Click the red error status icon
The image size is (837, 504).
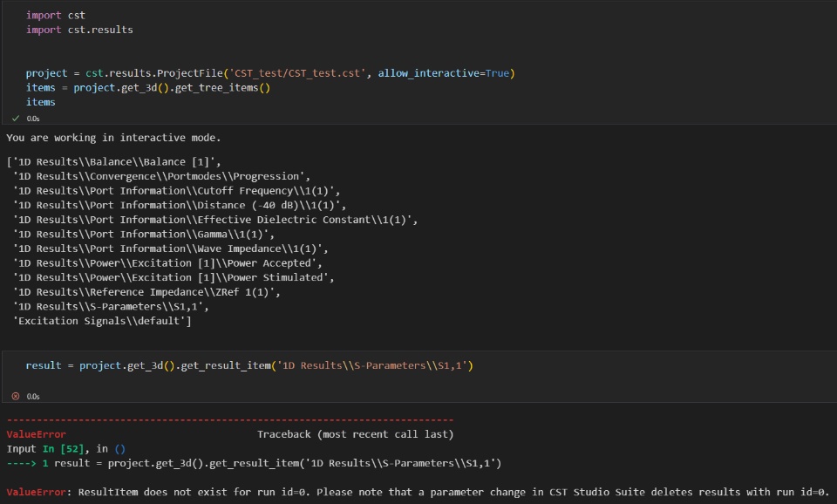point(16,396)
